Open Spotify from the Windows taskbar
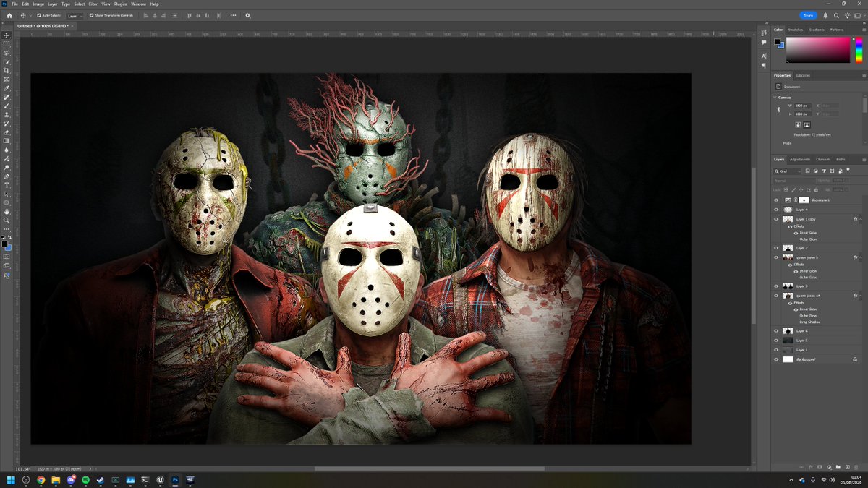 [x=85, y=479]
